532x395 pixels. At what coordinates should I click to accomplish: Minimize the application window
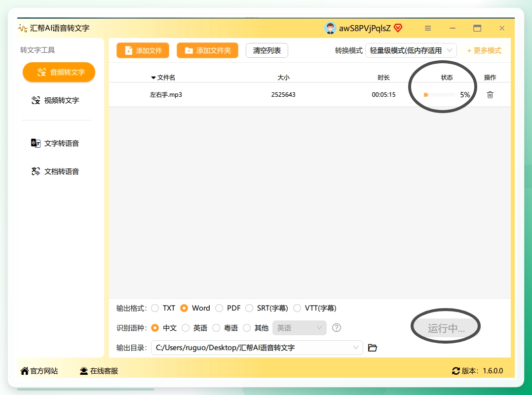click(x=452, y=28)
